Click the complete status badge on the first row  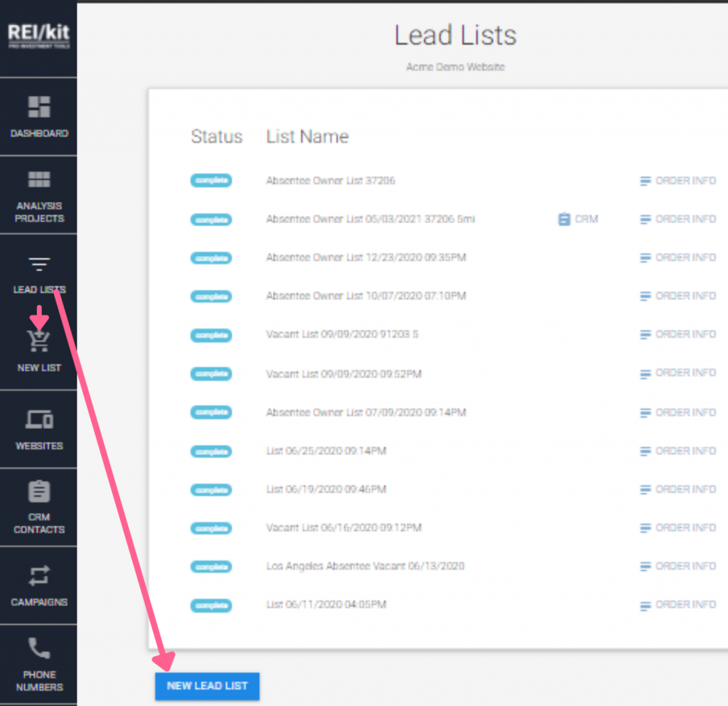click(211, 181)
